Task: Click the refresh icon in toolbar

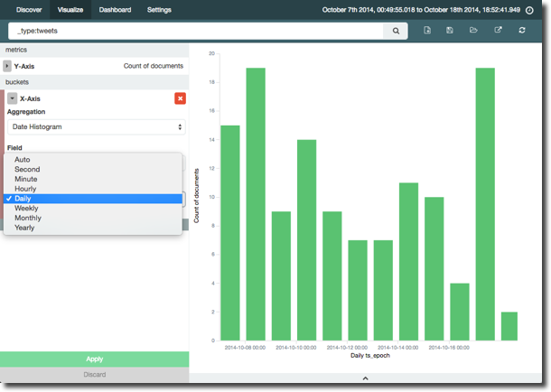Action: point(521,31)
